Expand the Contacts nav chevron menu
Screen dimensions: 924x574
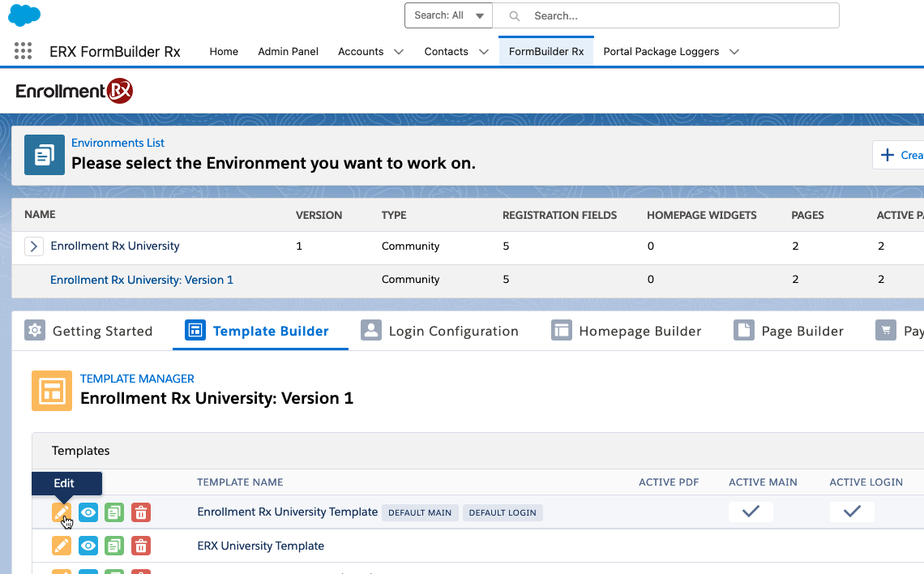pyautogui.click(x=484, y=52)
